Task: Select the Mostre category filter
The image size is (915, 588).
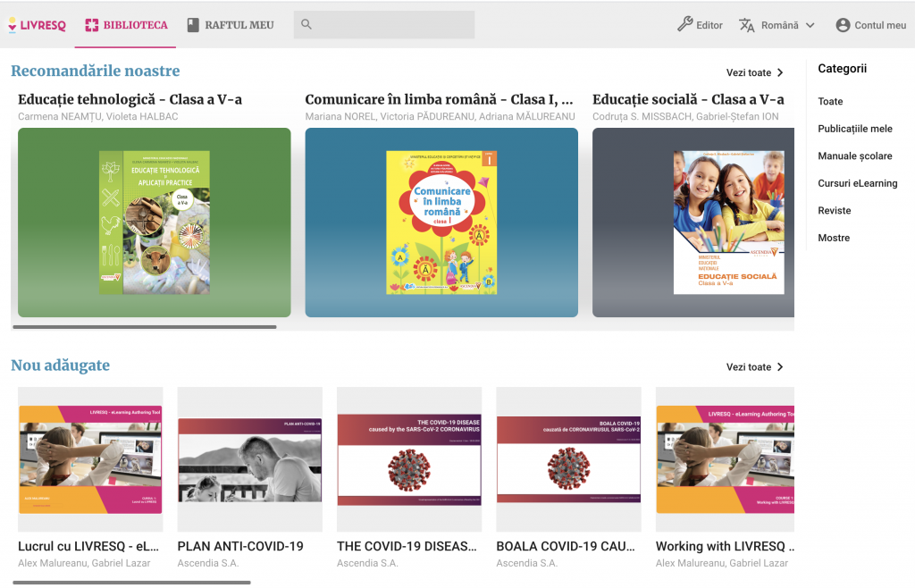Action: click(833, 238)
